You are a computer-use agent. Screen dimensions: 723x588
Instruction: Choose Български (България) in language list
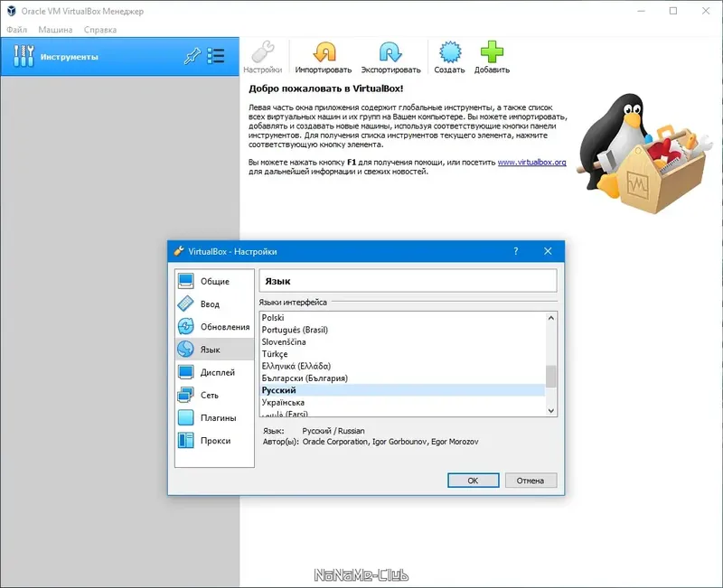402,378
